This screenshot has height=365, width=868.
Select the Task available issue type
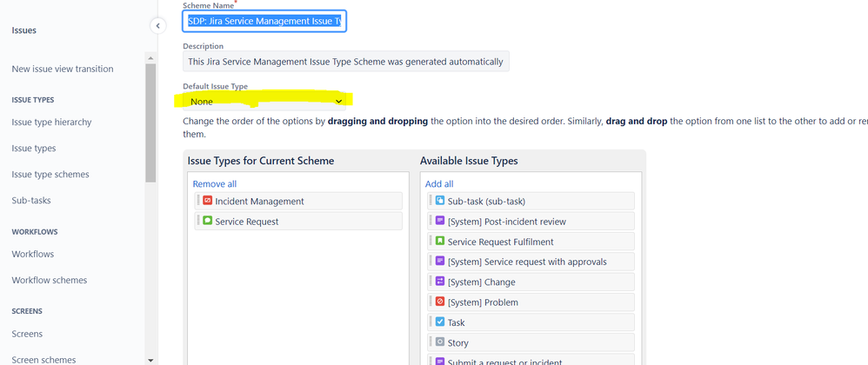click(x=531, y=322)
